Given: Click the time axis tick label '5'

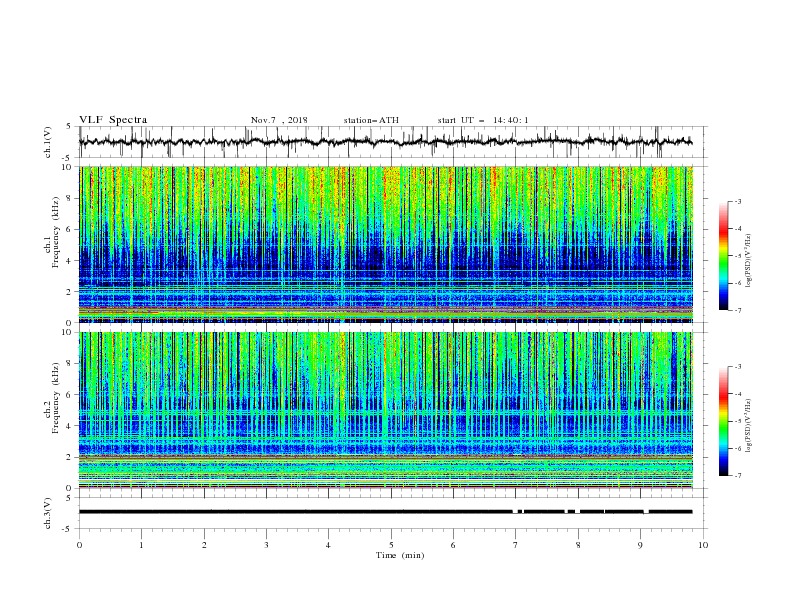Looking at the screenshot, I should click(x=391, y=545).
